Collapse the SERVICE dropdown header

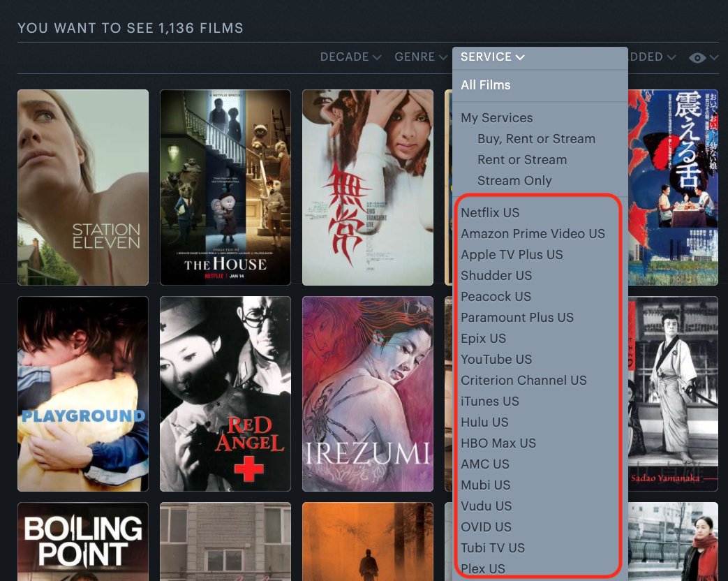(x=492, y=57)
